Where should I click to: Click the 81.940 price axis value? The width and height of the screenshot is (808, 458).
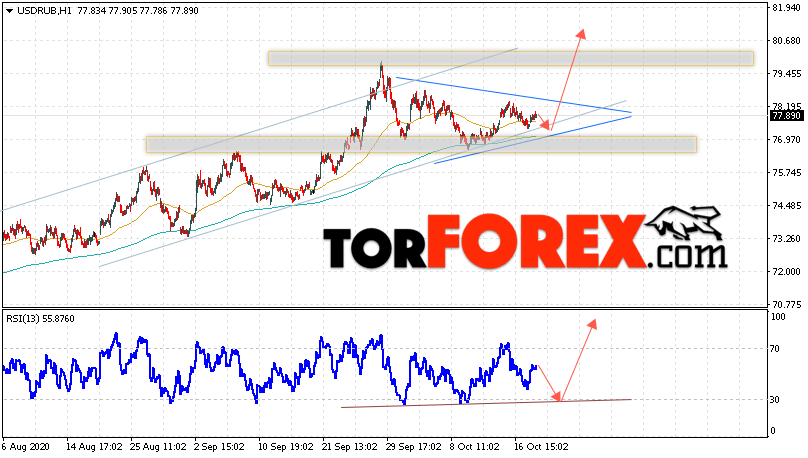(x=786, y=8)
